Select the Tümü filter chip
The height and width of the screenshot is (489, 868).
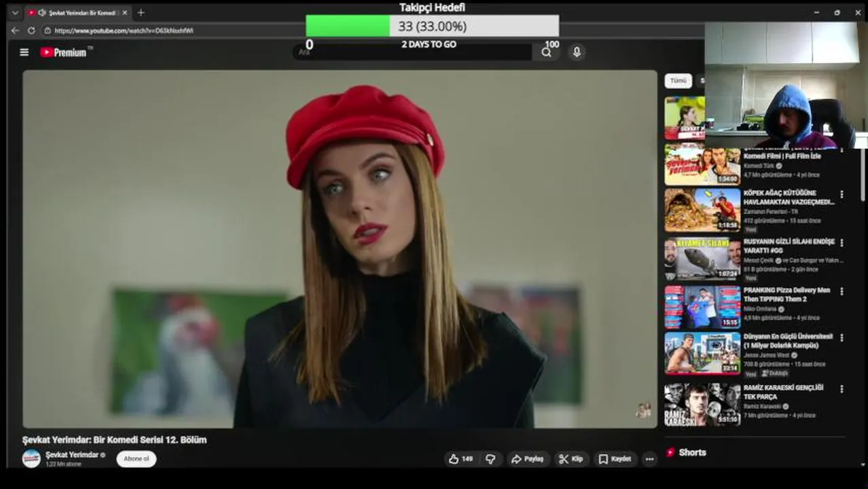[x=678, y=81]
